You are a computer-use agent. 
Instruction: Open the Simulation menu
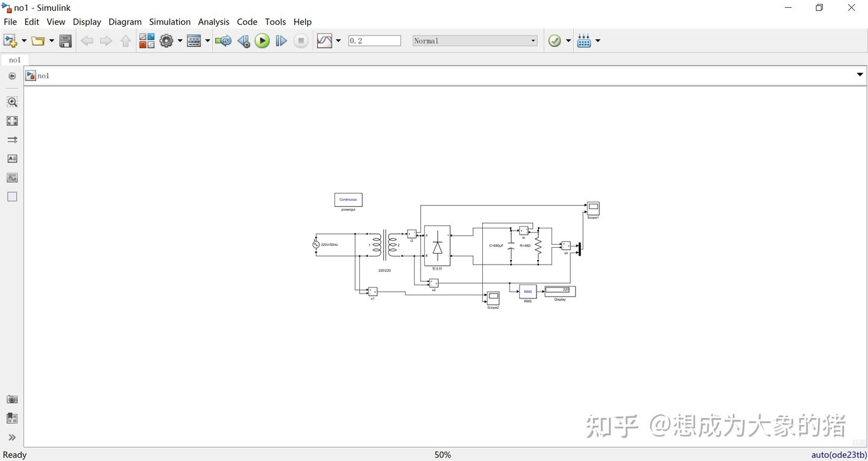click(169, 22)
